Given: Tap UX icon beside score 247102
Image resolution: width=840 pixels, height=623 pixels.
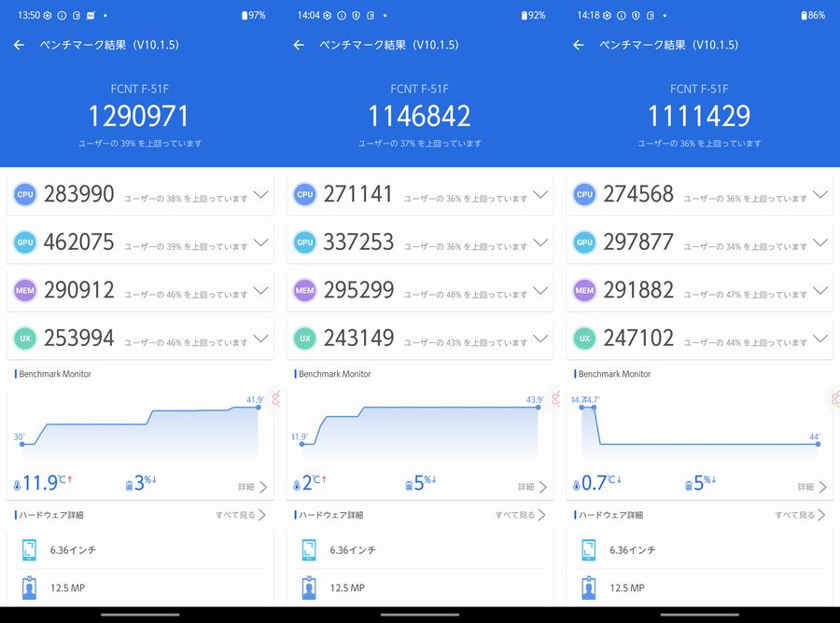Looking at the screenshot, I should tap(584, 339).
